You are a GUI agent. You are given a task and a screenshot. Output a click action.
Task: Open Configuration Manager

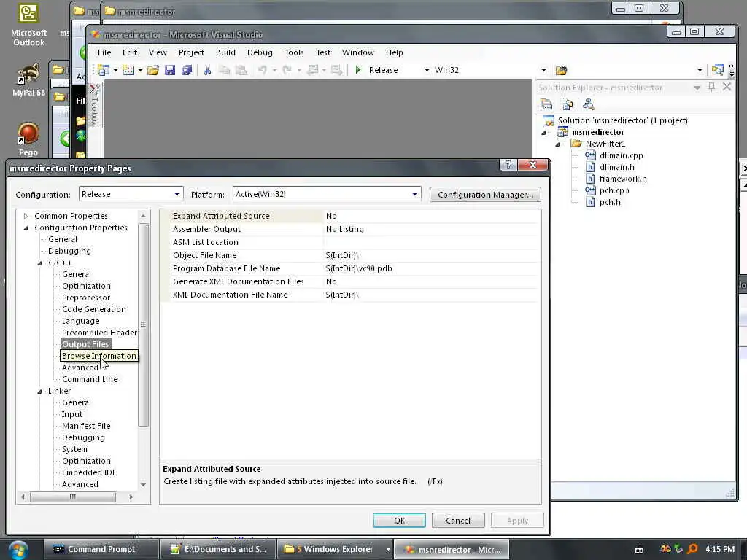[485, 194]
